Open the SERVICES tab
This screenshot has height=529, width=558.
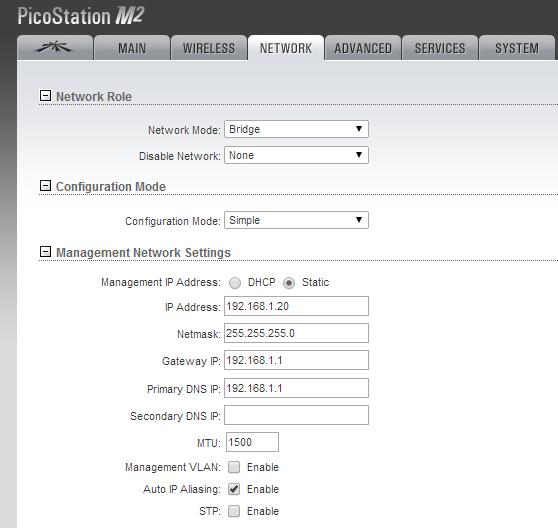(440, 48)
